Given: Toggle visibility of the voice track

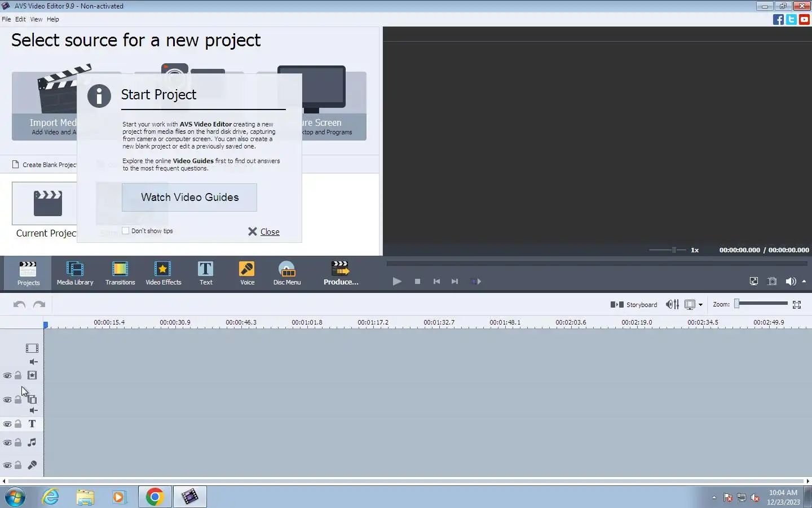Looking at the screenshot, I should point(7,465).
